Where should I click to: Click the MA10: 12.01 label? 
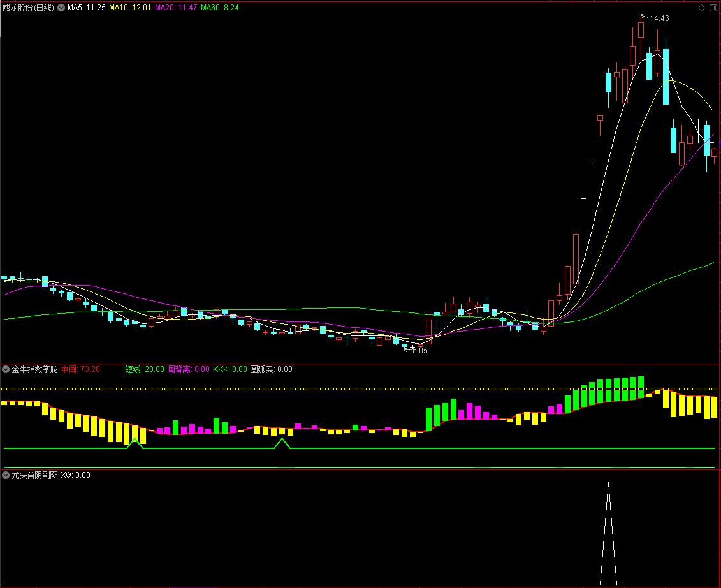129,8
